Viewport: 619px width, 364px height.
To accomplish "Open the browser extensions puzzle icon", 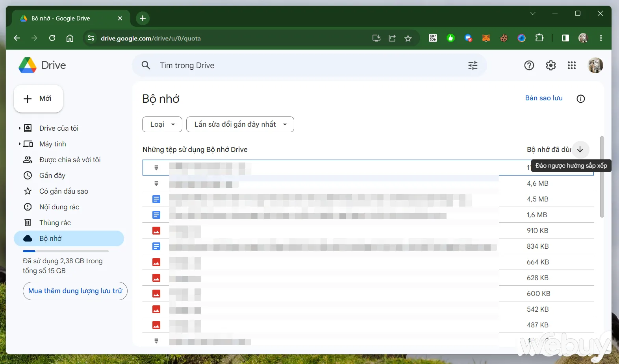I will 539,38.
